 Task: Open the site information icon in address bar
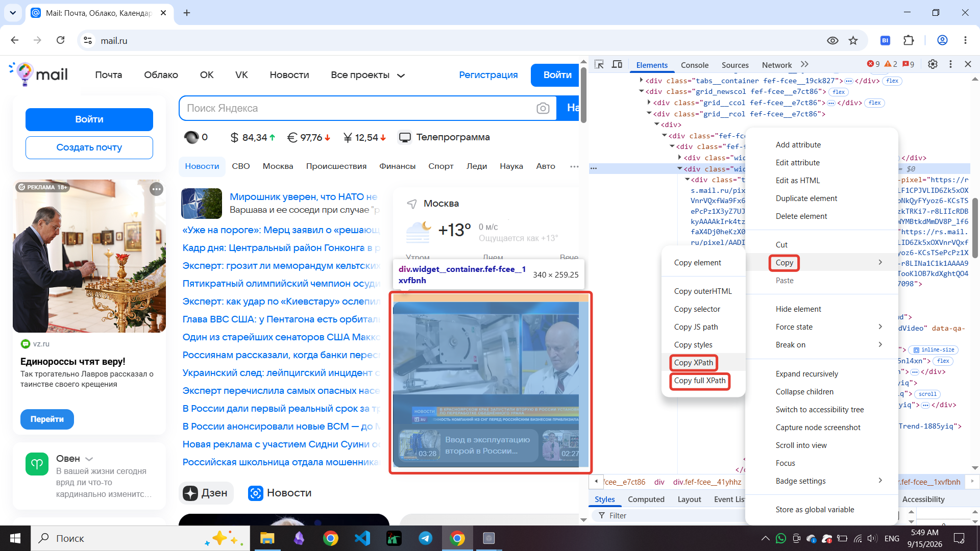[88, 40]
